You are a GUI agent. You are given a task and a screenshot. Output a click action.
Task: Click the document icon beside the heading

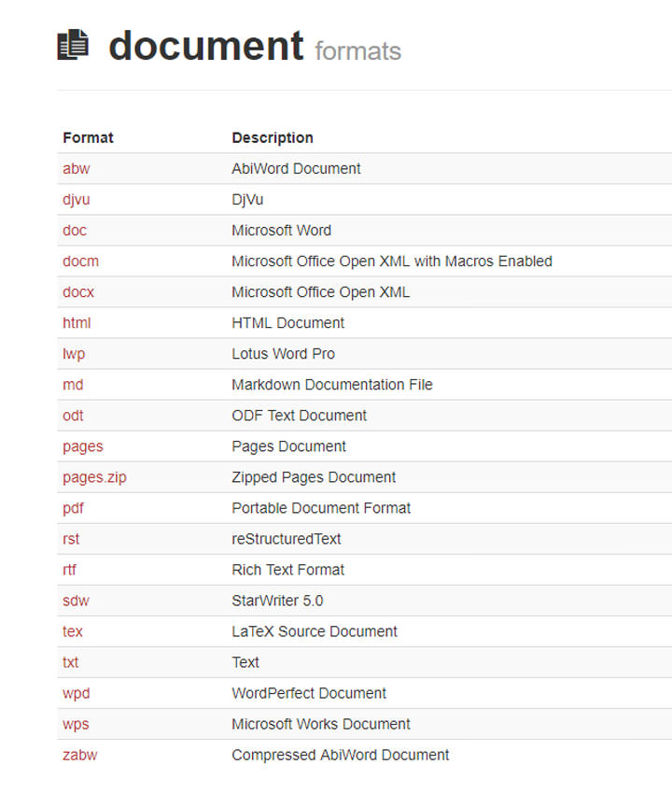click(x=73, y=45)
